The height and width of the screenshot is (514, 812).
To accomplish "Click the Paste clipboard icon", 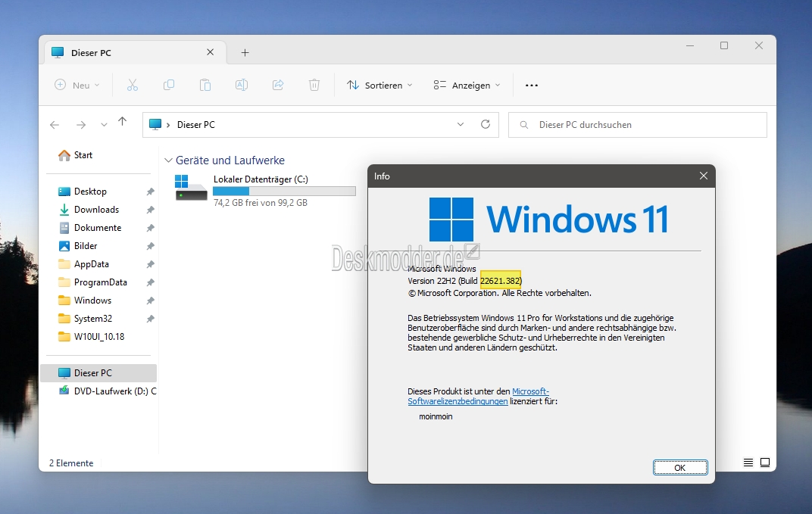I will point(205,85).
